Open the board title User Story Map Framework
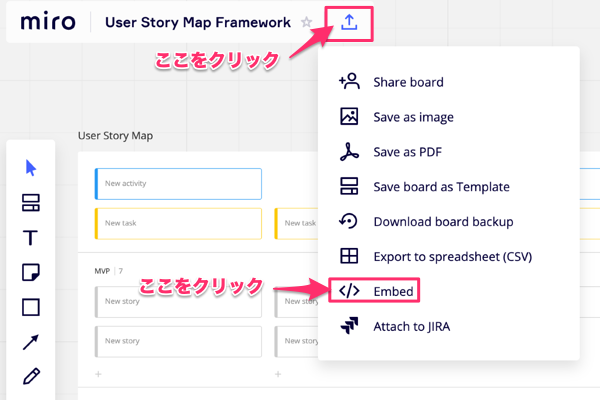The height and width of the screenshot is (400, 600). (x=198, y=22)
